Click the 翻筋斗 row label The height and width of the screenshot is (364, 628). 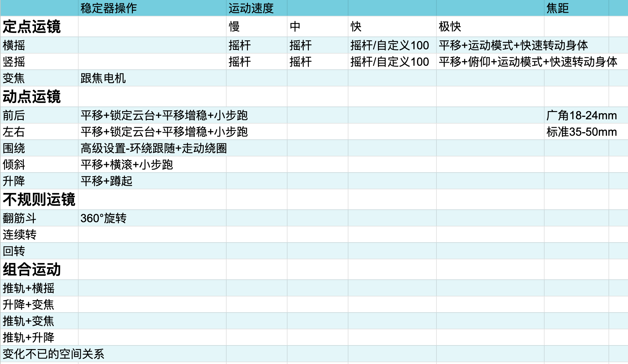point(39,218)
